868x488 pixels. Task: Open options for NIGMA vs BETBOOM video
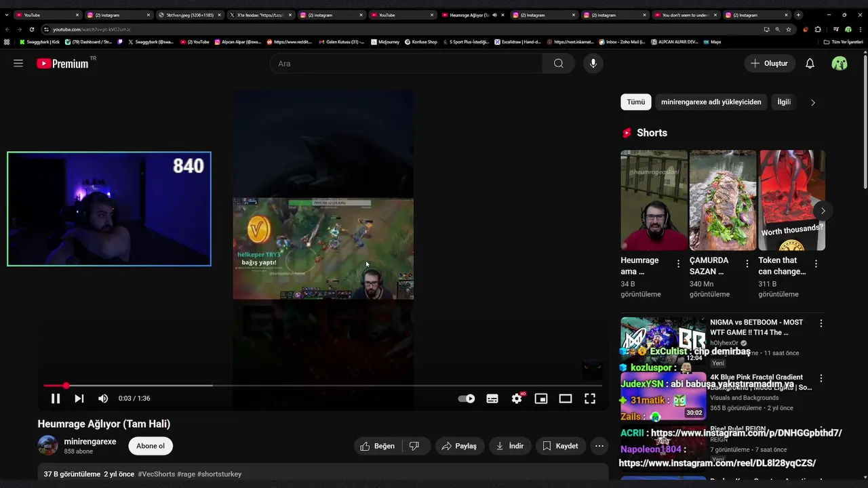tap(821, 324)
